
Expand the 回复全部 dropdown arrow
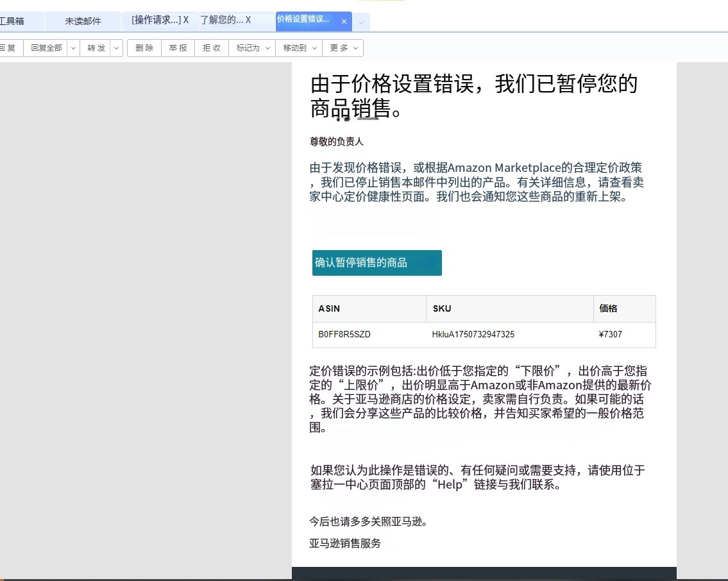point(73,48)
